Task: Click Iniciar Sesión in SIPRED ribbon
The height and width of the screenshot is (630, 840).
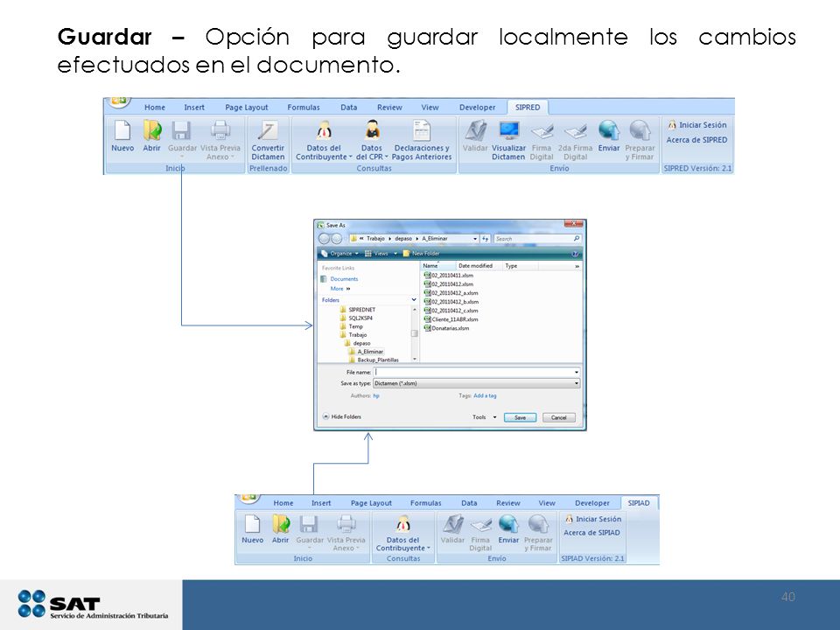Action: tap(697, 125)
